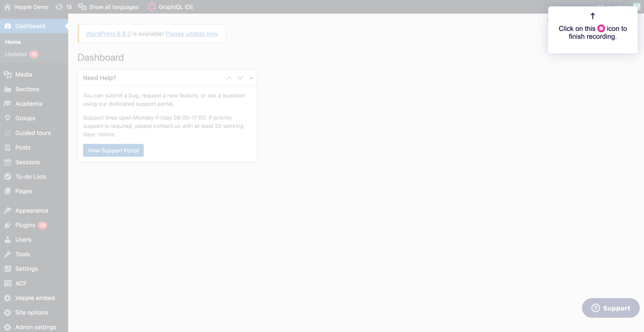The width and height of the screenshot is (644, 332).
Task: Click the updates refresh icon in admin bar
Action: [59, 7]
